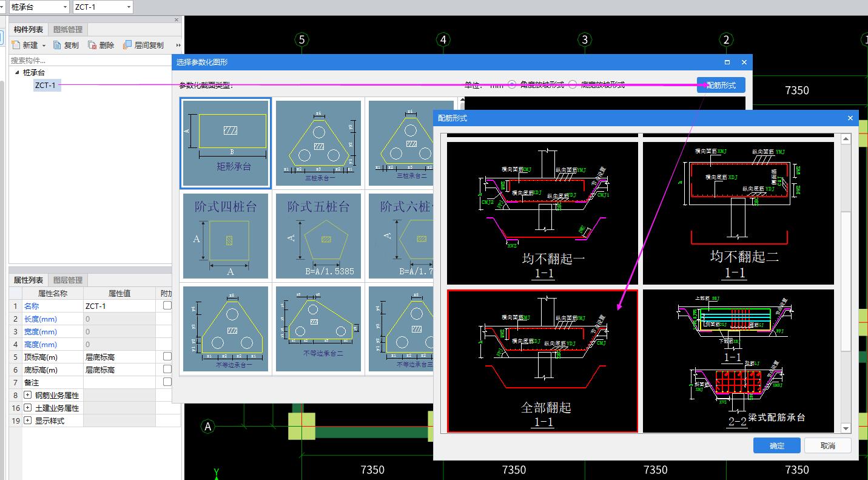Close the 构件列表 panel with the x
The width and height of the screenshot is (868, 480).
tap(177, 20)
